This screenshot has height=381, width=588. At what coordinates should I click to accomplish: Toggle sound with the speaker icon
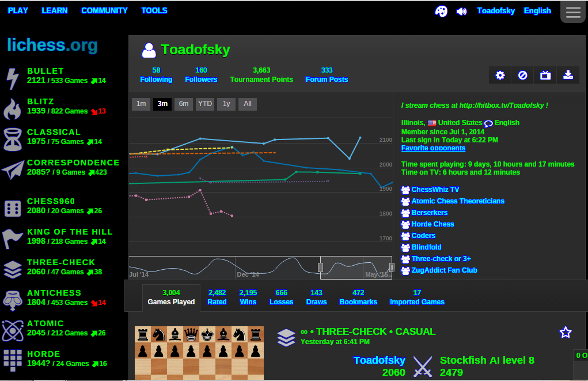[x=461, y=11]
